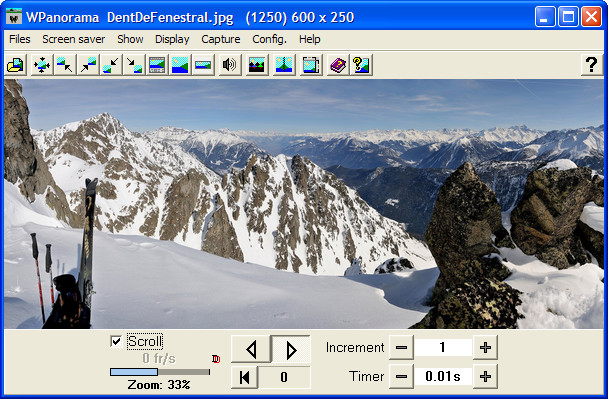Click the filmstrip-style picture toolbar icon
This screenshot has width=608, height=399.
click(157, 64)
